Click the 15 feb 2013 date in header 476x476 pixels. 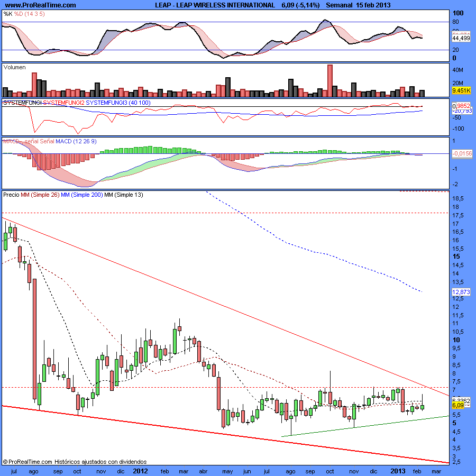point(373,5)
